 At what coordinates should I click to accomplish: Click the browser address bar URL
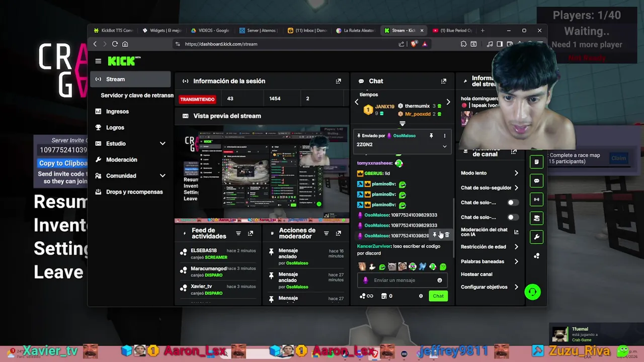221,44
